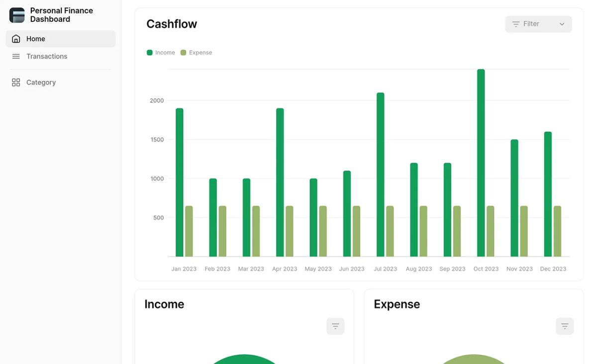
Task: Click the Mar 2023 axis label
Action: pyautogui.click(x=251, y=269)
